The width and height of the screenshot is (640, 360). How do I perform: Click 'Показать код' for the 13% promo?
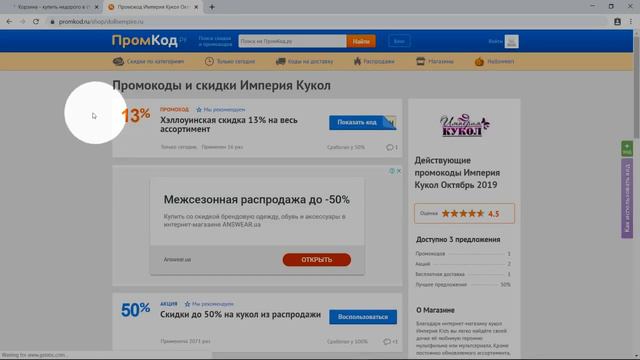(x=363, y=122)
